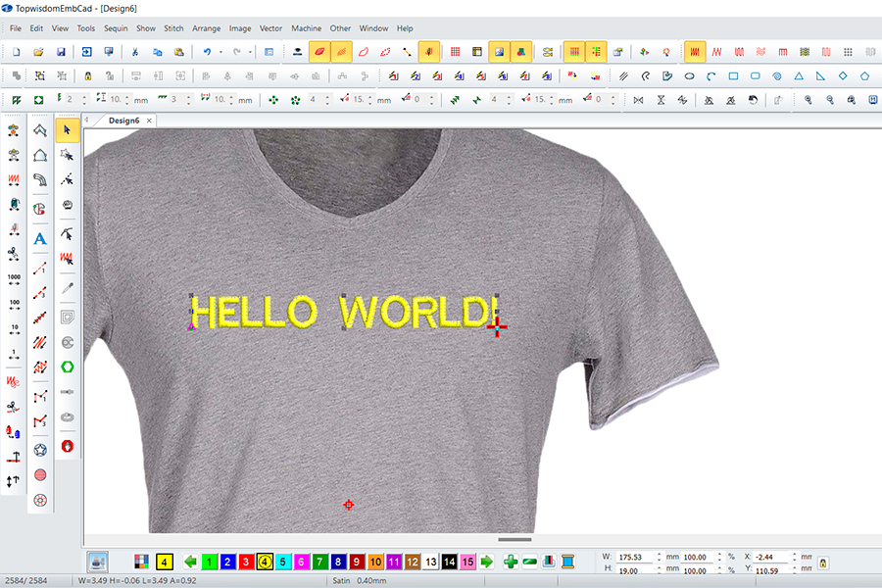Choose the triangle shape tool

coord(800,75)
